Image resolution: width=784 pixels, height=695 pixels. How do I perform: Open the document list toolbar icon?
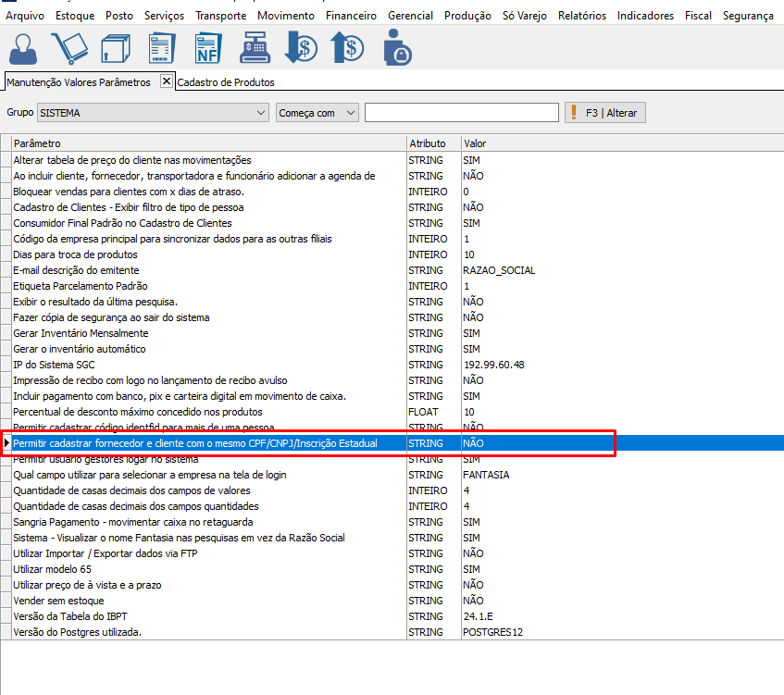point(163,48)
